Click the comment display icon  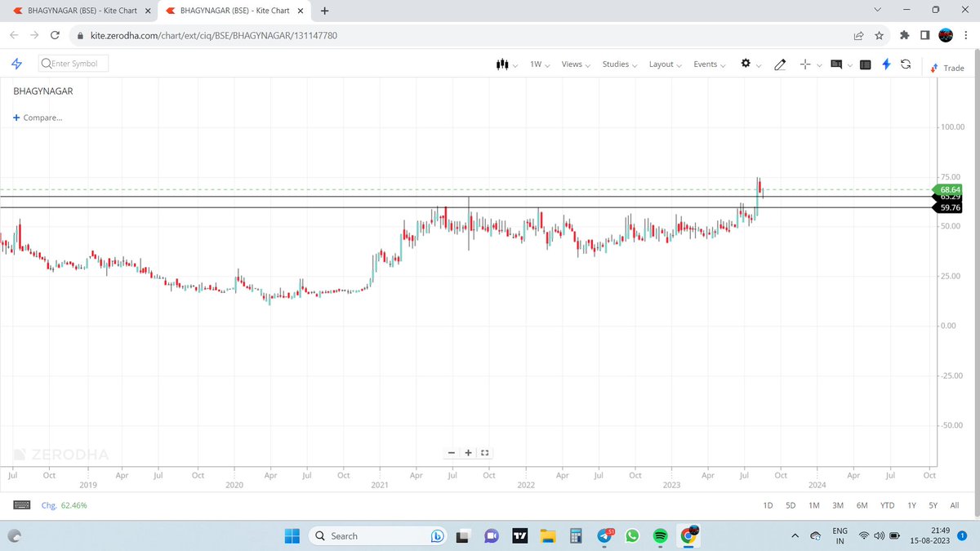click(x=836, y=64)
